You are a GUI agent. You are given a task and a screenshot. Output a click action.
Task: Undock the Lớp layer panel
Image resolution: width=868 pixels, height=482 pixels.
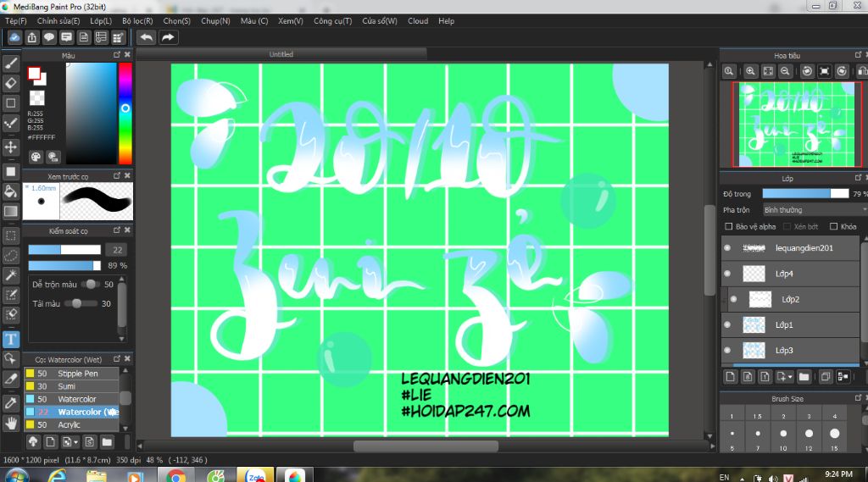point(858,178)
